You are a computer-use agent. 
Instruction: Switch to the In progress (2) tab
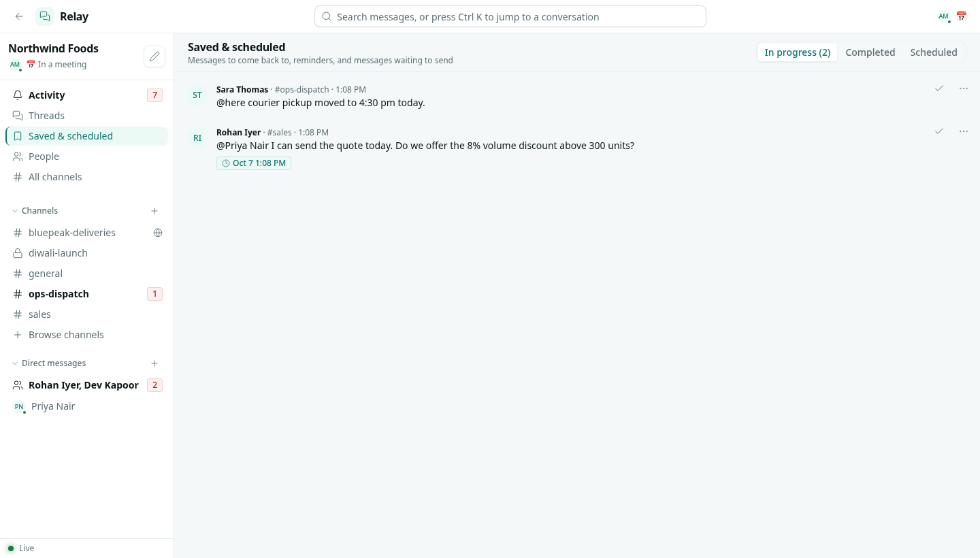tap(798, 52)
